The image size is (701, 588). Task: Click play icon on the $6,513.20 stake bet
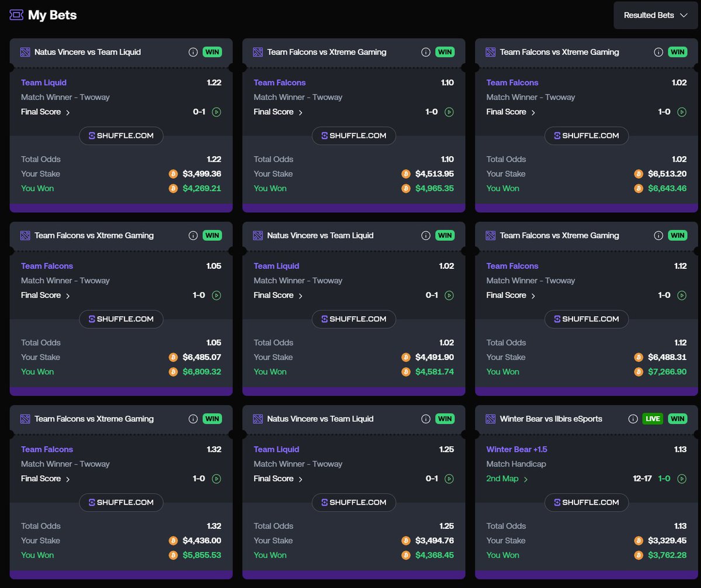tap(682, 112)
